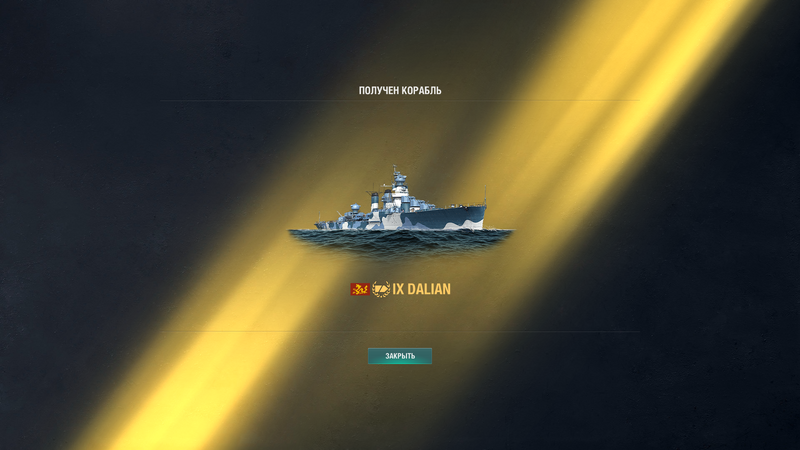Click the ПОЛУЧЕН КОРАБЛЬ heading
Image resolution: width=800 pixels, height=450 pixels.
(400, 91)
